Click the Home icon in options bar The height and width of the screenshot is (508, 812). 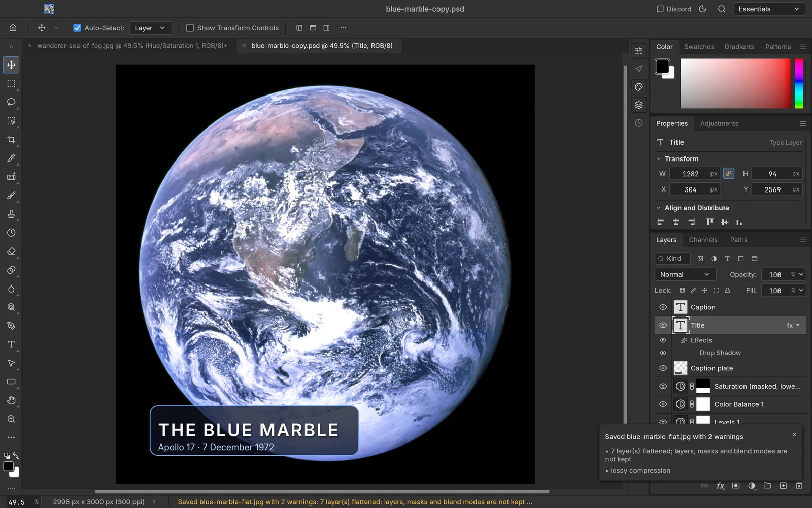(x=13, y=28)
